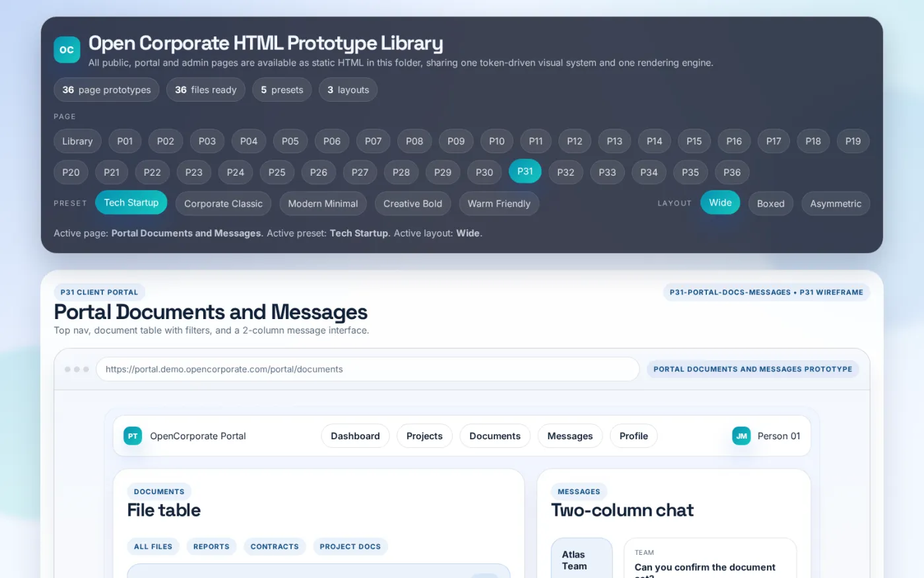Select page P17

coord(774,141)
